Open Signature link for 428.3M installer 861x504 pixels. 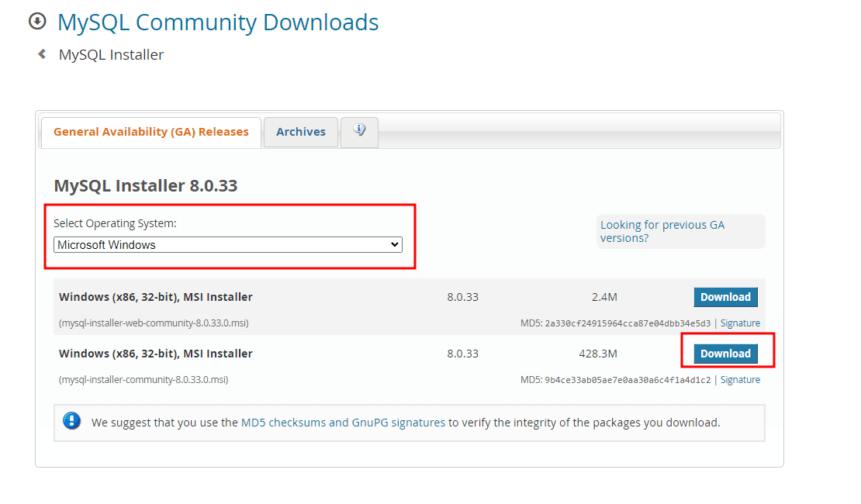740,380
